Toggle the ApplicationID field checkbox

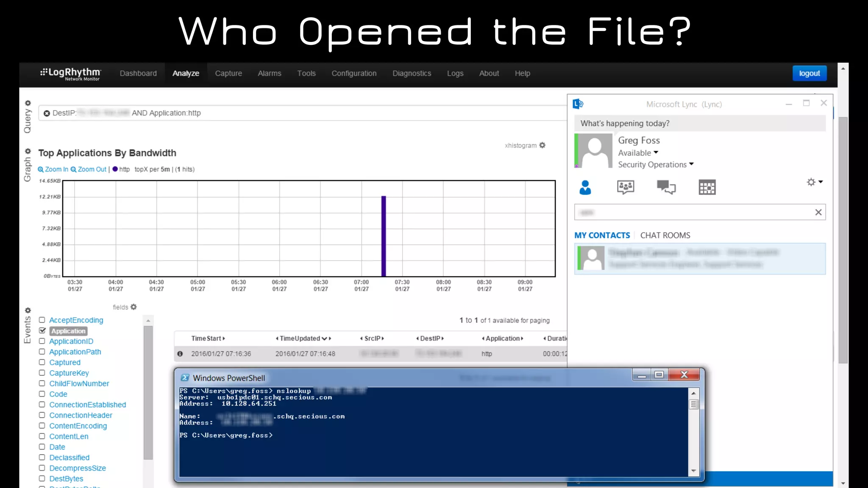pos(42,341)
